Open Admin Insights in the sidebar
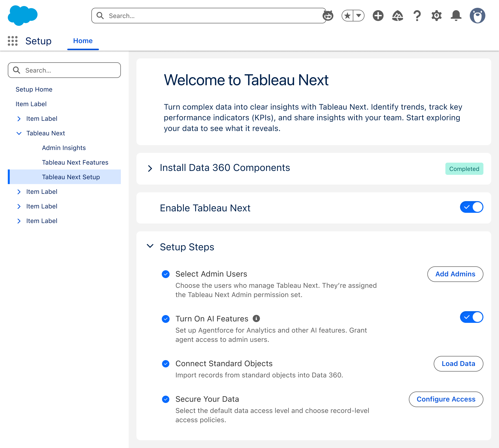The image size is (499, 448). pos(64,148)
